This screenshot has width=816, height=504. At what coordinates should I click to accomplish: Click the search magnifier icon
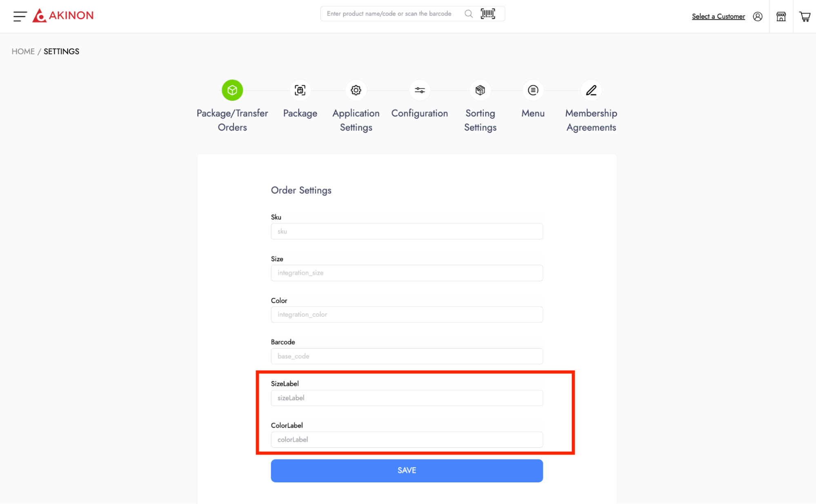(469, 14)
